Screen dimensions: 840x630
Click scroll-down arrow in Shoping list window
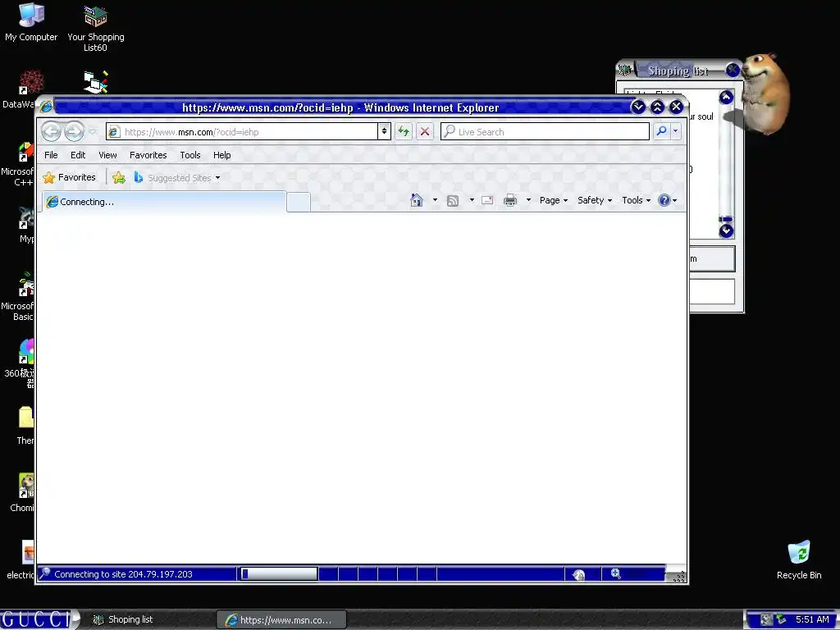pos(726,231)
